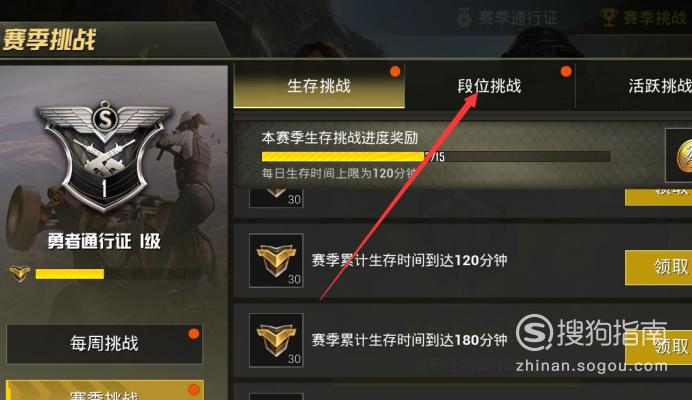The width and height of the screenshot is (692, 400).
Task: Click the trophy icon next to 赛季挑战 at top
Action: point(609,18)
